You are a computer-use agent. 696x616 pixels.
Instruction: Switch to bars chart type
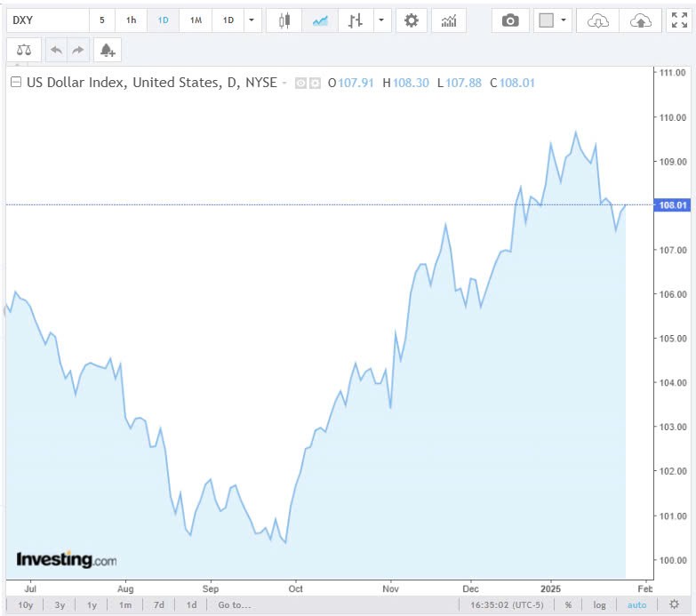pyautogui.click(x=355, y=20)
